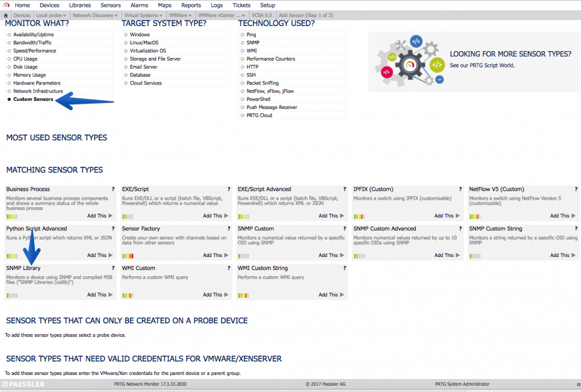Open the Tickets menu

click(x=241, y=5)
